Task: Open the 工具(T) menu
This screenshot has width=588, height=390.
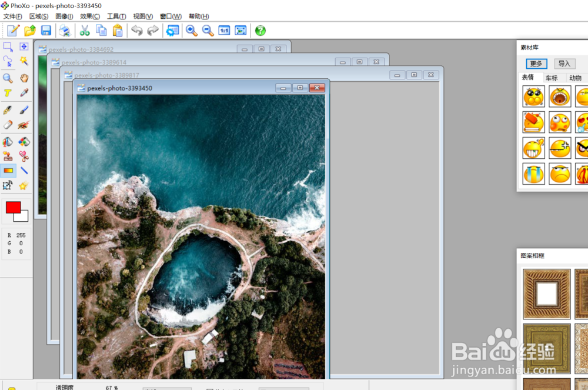Action: (x=116, y=16)
